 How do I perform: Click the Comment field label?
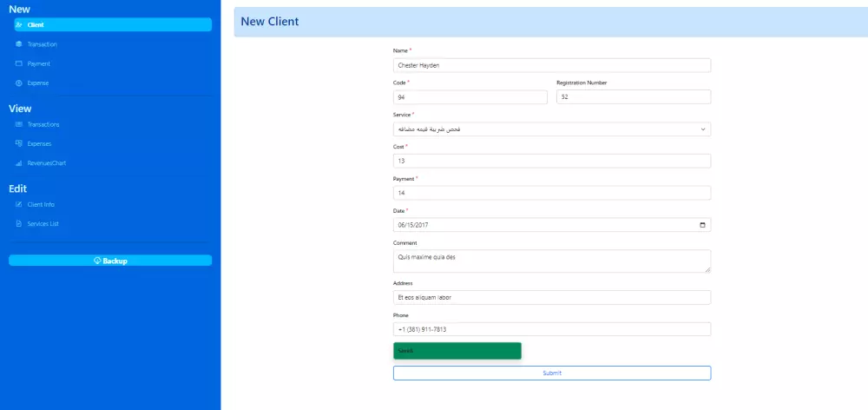404,242
